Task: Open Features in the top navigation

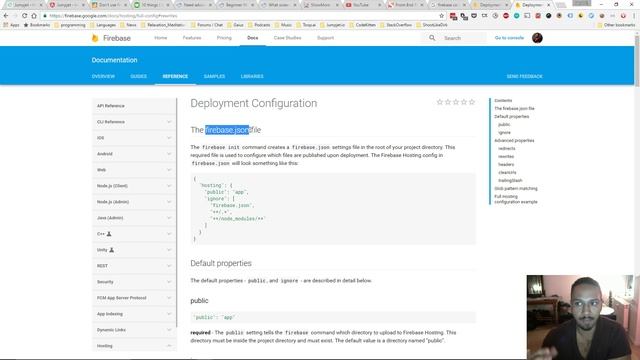Action: coord(192,38)
